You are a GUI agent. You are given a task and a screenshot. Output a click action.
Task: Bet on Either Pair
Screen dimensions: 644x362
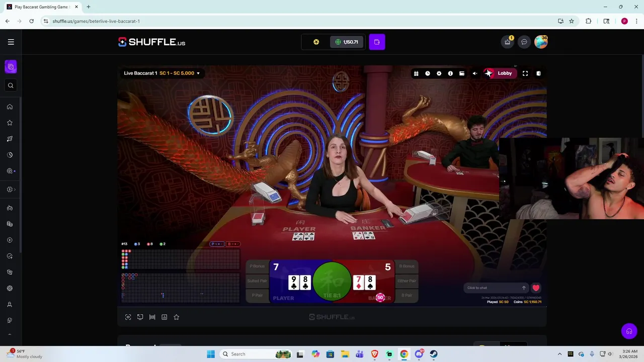(x=407, y=281)
